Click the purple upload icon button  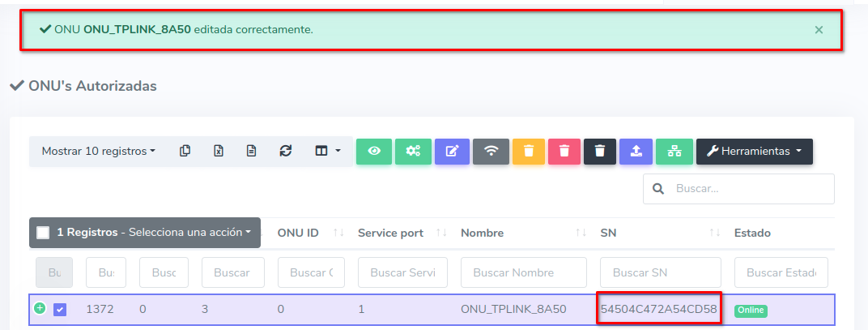(636, 151)
